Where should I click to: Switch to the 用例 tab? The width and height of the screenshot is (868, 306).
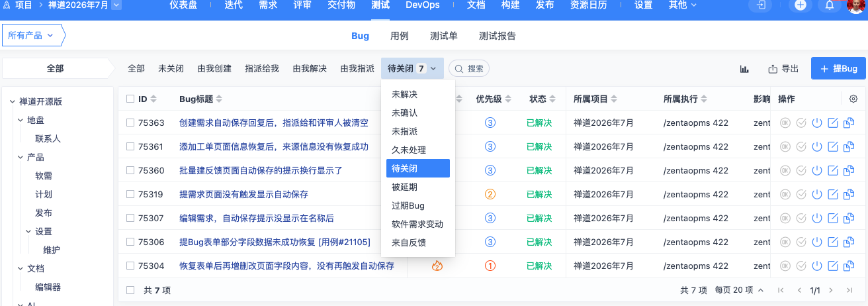pos(400,36)
